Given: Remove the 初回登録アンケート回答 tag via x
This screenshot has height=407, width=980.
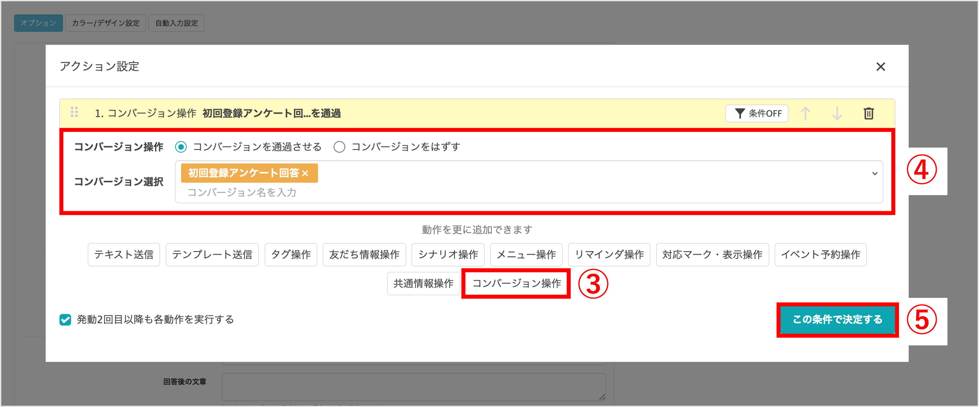Looking at the screenshot, I should point(305,173).
